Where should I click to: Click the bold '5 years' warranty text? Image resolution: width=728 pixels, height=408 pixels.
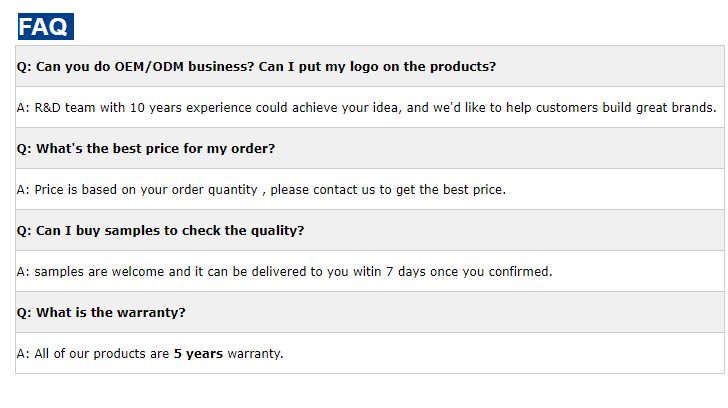click(198, 354)
